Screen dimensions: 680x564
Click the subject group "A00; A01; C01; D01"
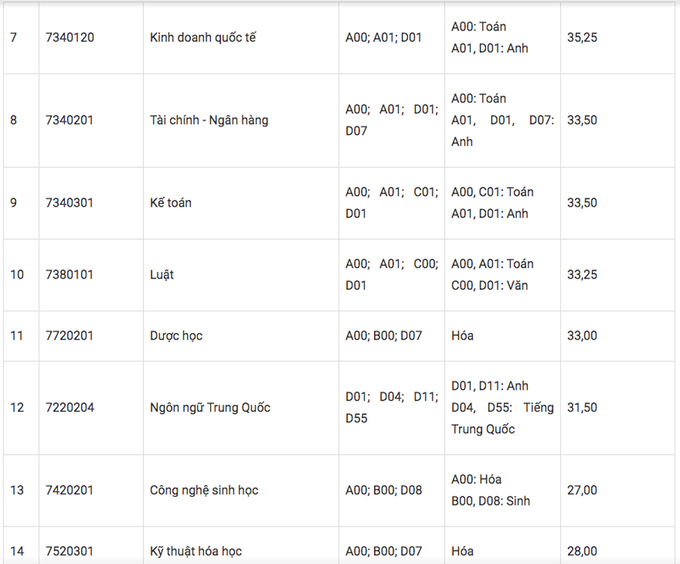coord(391,203)
